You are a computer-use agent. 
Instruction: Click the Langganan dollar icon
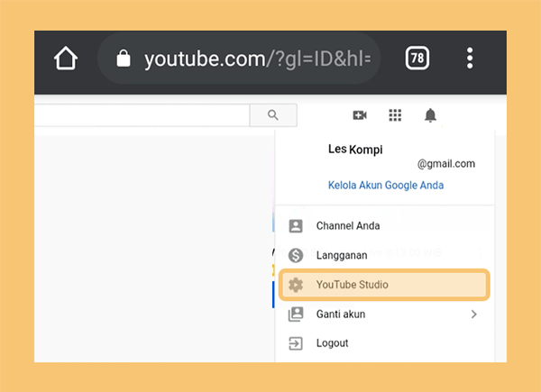pyautogui.click(x=296, y=255)
